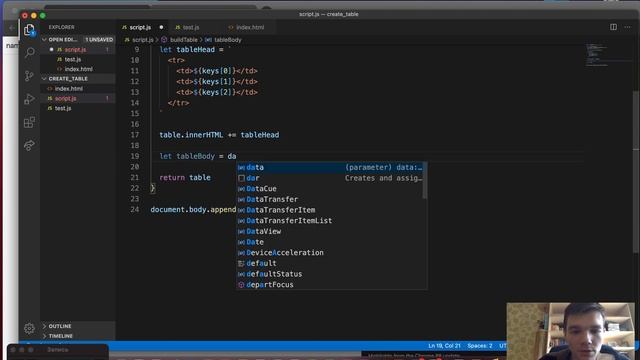Viewport: 640px width, 360px height.
Task: Choose the 'defaultStatus' suggestion
Action: click(331, 274)
